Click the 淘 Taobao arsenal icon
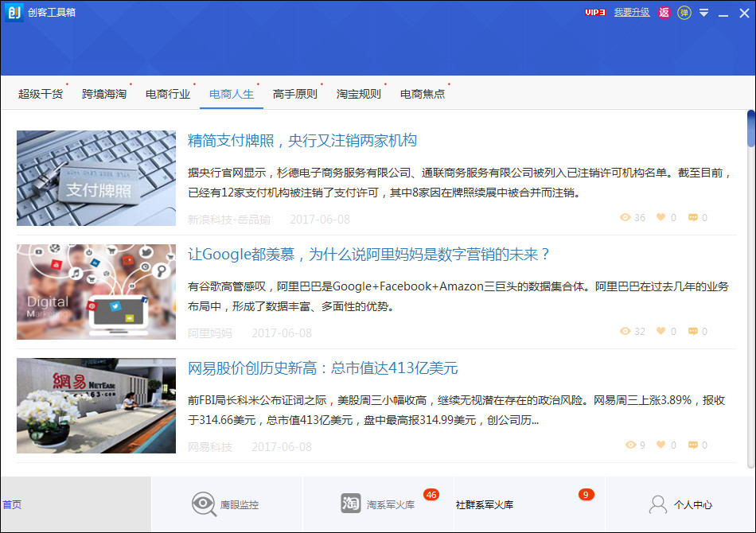The image size is (756, 533). 350,504
